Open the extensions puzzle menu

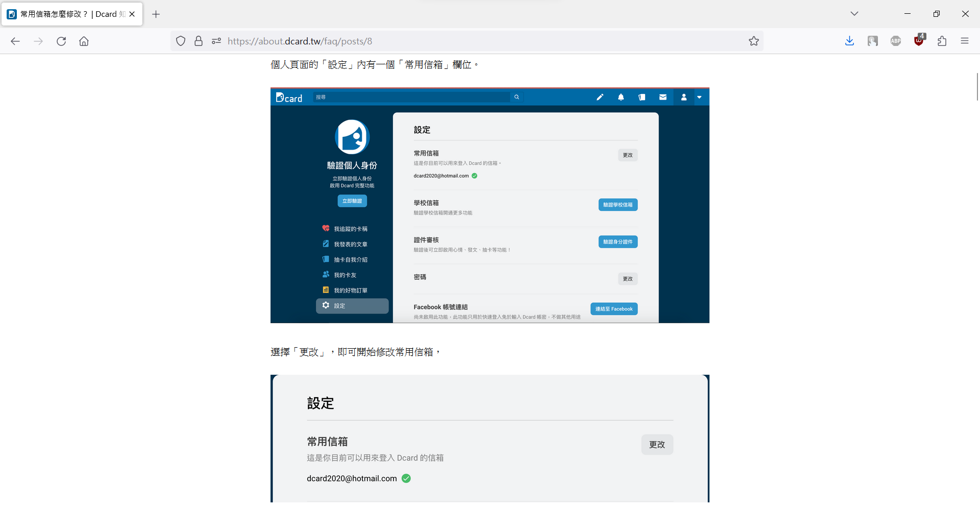pyautogui.click(x=942, y=41)
